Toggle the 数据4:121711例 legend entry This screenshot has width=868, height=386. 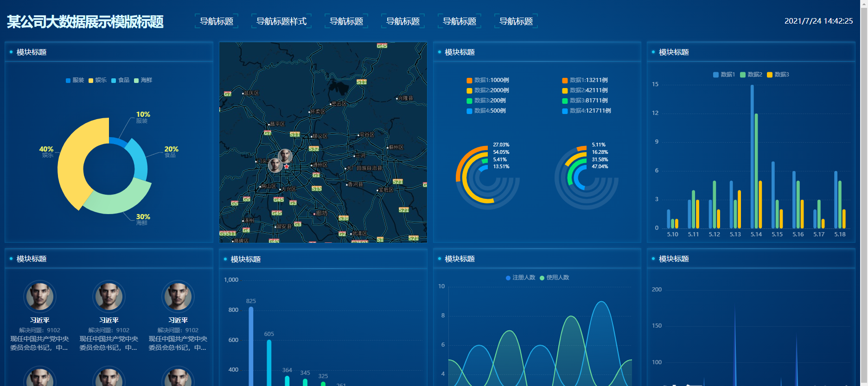pos(587,111)
